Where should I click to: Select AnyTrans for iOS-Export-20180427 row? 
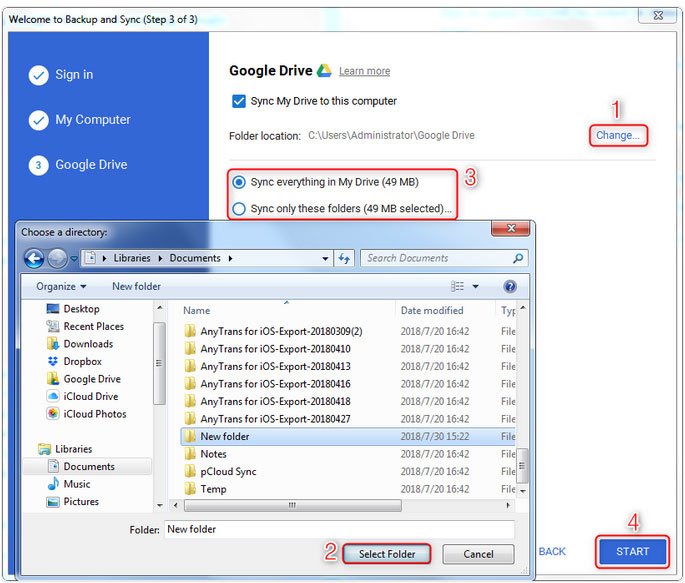[x=349, y=419]
